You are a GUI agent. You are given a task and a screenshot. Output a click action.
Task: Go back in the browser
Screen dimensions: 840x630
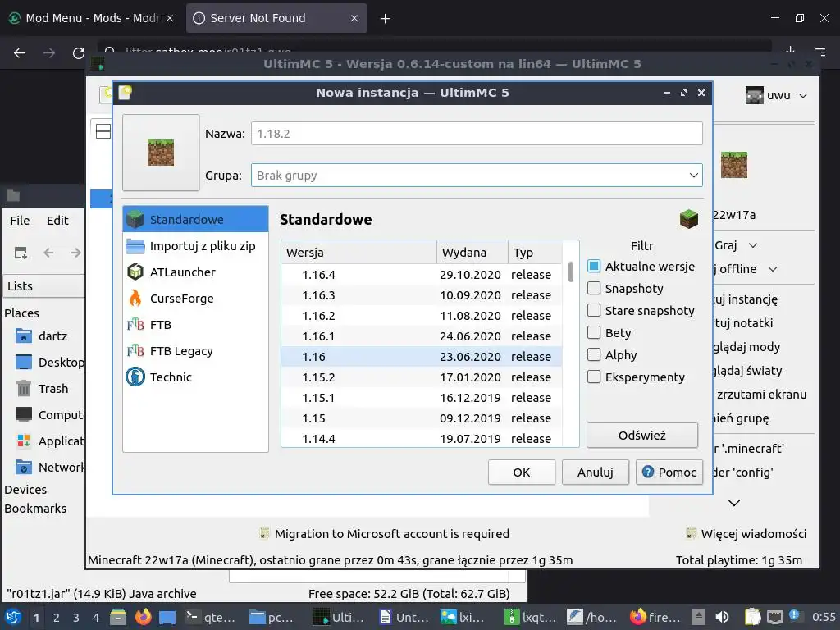tap(20, 53)
